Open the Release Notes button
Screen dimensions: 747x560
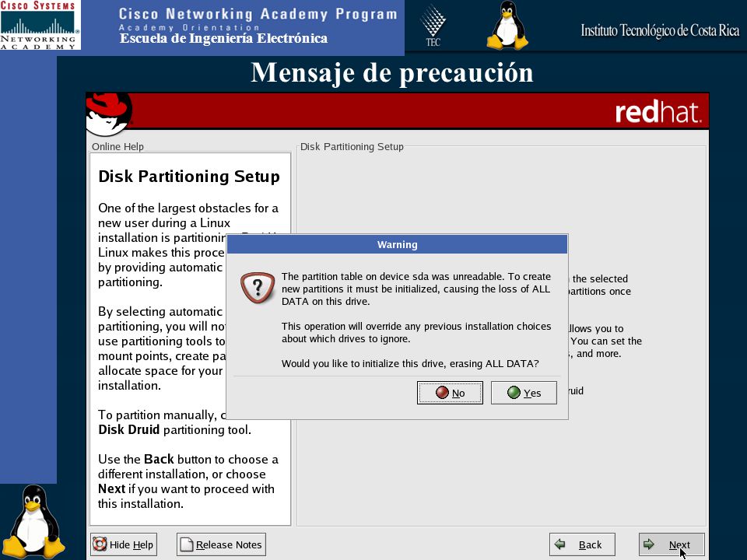click(221, 544)
